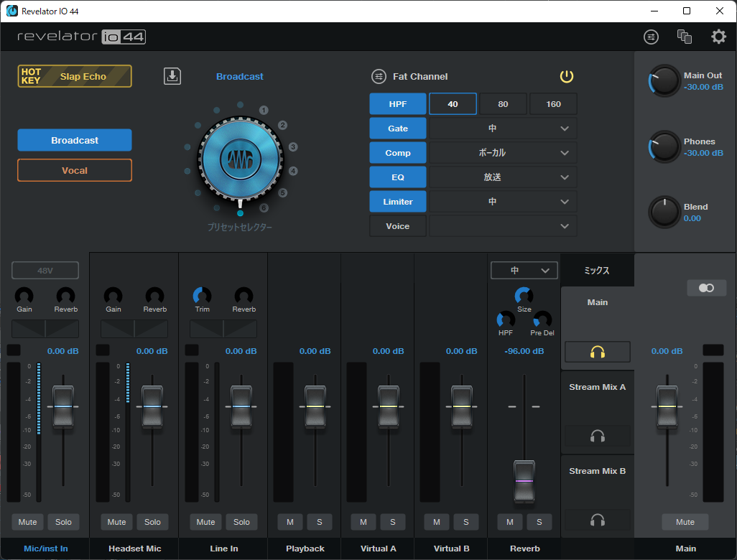The width and height of the screenshot is (737, 560).
Task: Click the Reverb channel fader handle
Action: pyautogui.click(x=524, y=481)
